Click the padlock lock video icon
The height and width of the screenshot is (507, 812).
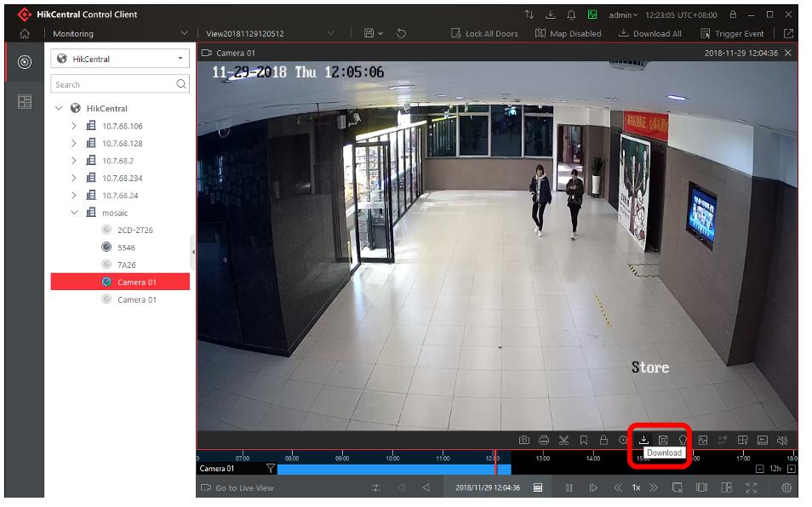pyautogui.click(x=603, y=440)
